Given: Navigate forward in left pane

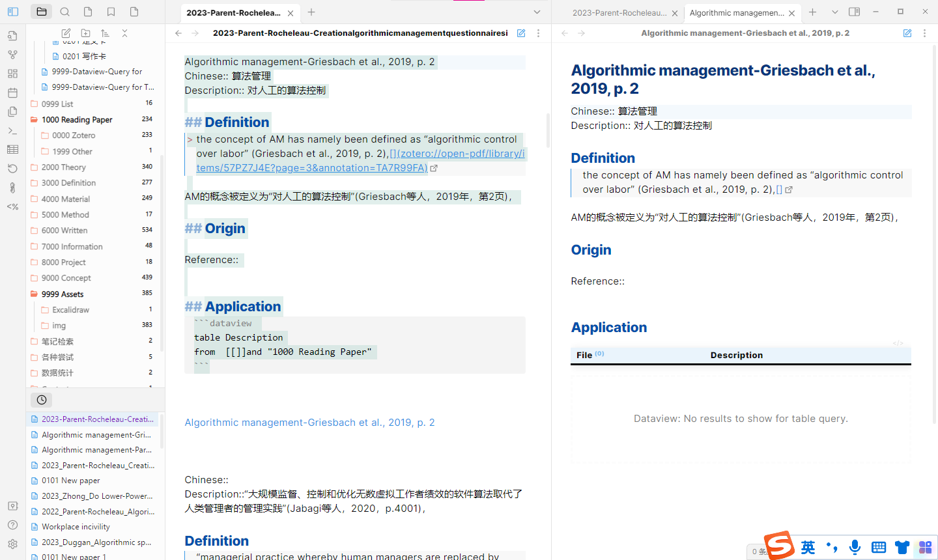Looking at the screenshot, I should (195, 33).
